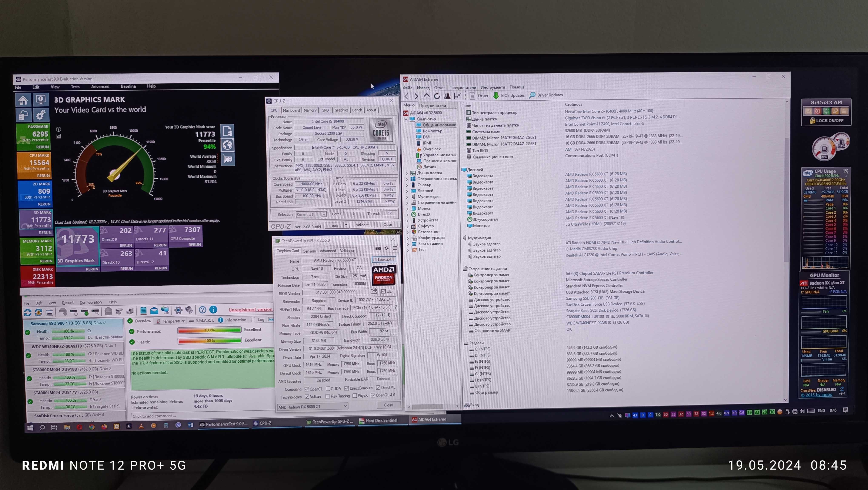Toggle OpenGL 4.6 checkbox in GPU-Z
Viewport: 868px width, 490px height.
click(x=373, y=395)
